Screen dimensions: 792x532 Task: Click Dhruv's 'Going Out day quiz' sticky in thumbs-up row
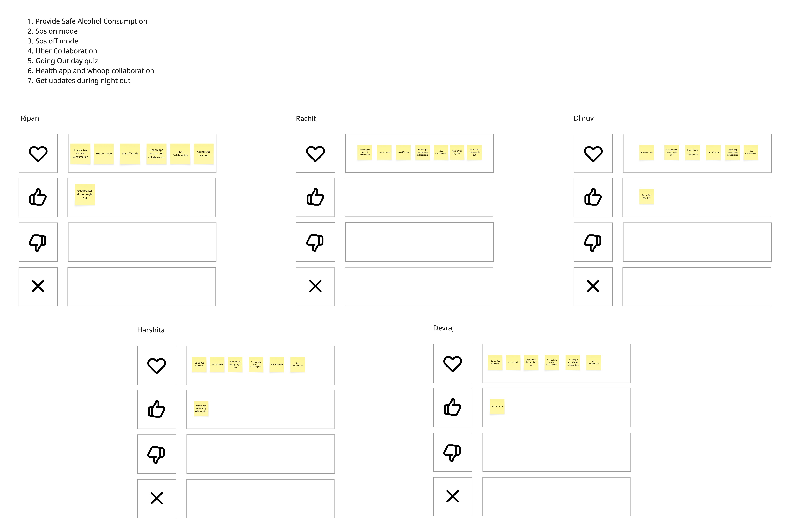tap(646, 196)
